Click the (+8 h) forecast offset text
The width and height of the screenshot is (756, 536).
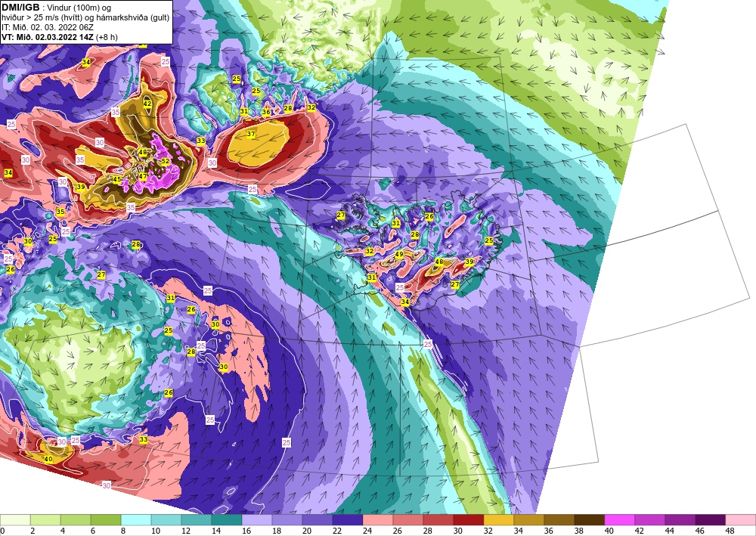(107, 37)
